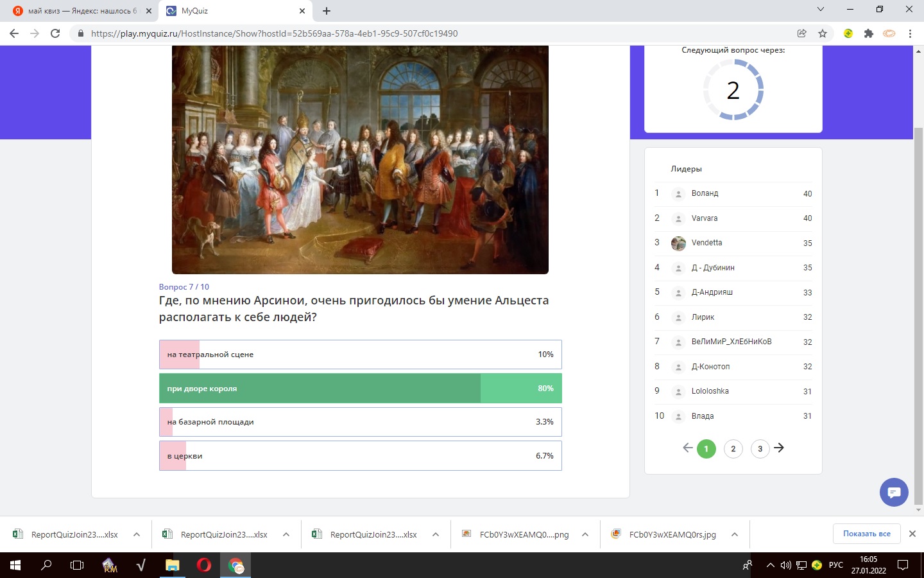The width and height of the screenshot is (924, 578).
Task: Go to next leaderboard page arrow
Action: [x=779, y=448]
